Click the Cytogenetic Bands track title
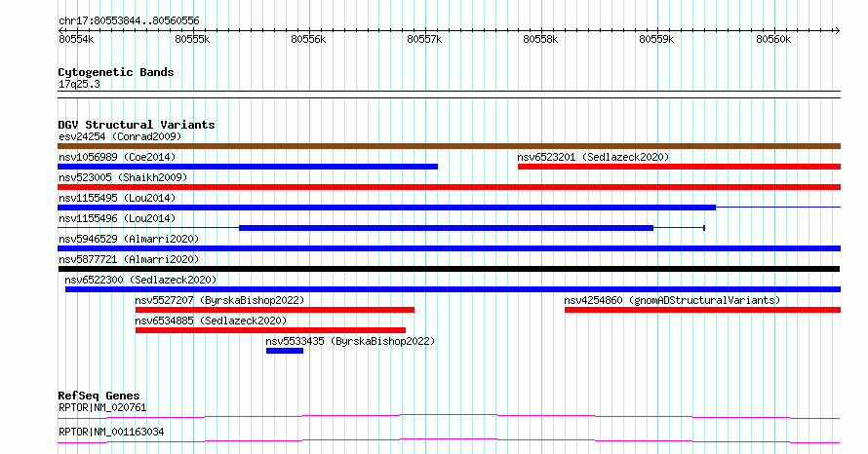 pos(116,72)
